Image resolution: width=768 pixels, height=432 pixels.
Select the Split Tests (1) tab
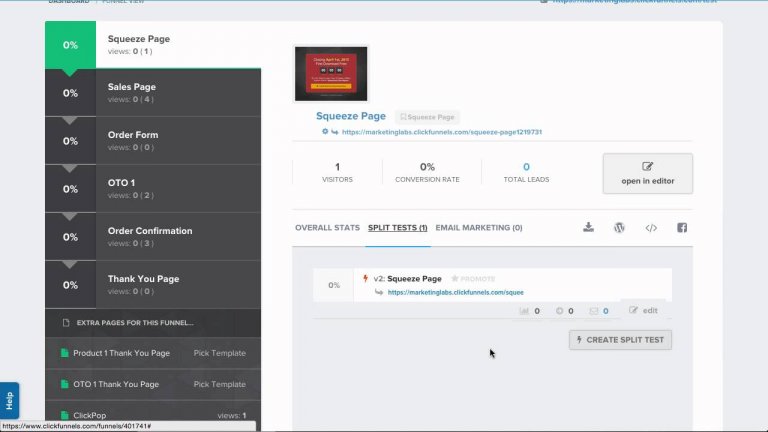click(397, 228)
